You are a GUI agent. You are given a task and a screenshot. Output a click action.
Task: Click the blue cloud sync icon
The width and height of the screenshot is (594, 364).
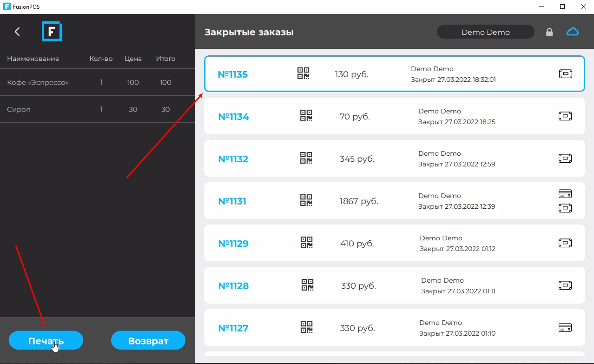(x=573, y=32)
